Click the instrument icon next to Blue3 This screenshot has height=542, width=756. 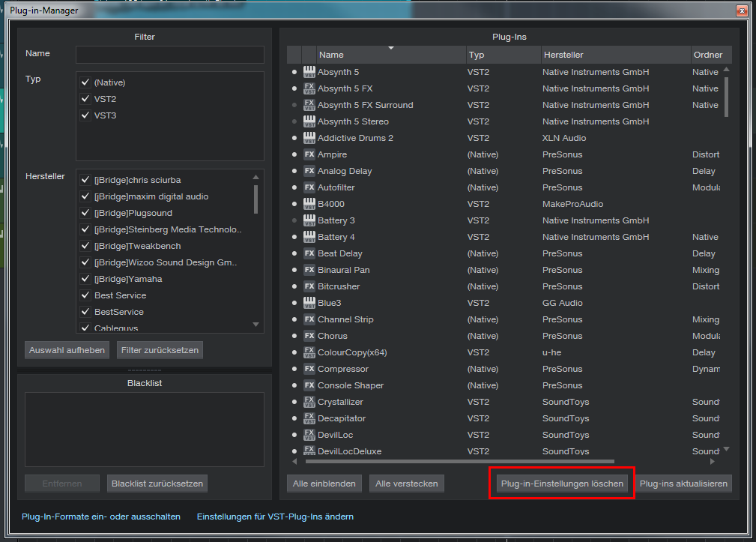click(x=309, y=303)
